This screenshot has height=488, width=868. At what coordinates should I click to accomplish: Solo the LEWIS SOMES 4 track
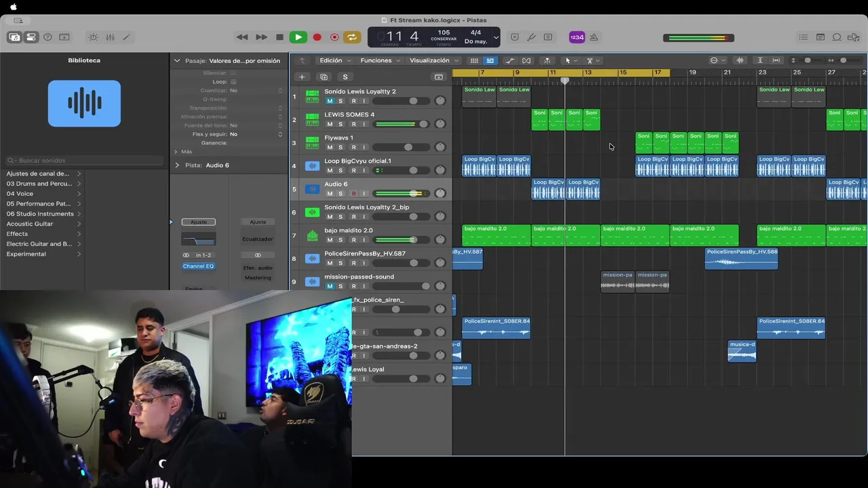click(340, 124)
